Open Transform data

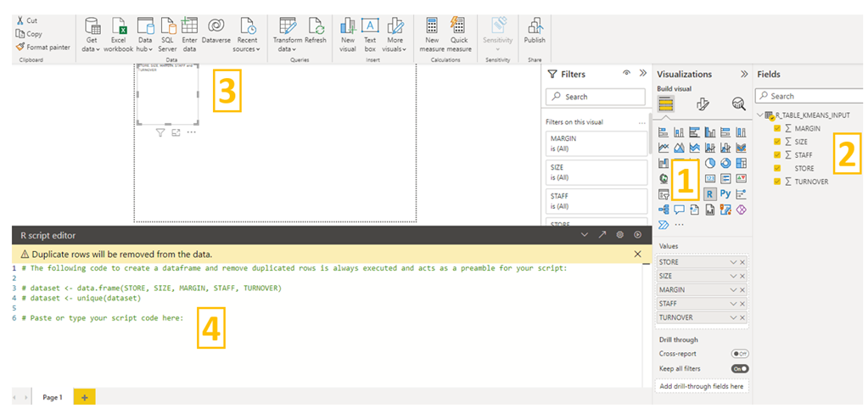tap(288, 34)
